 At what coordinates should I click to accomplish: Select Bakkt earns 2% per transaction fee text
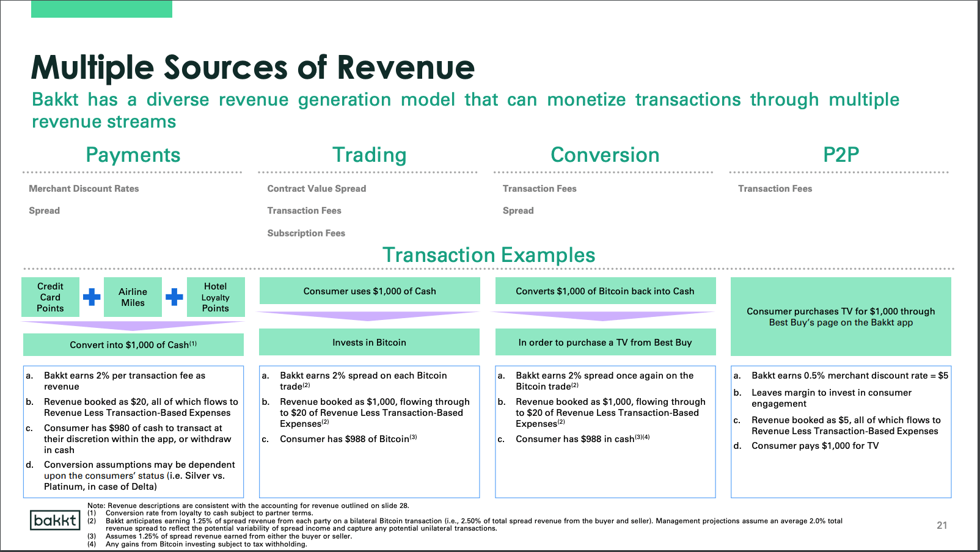(x=125, y=381)
